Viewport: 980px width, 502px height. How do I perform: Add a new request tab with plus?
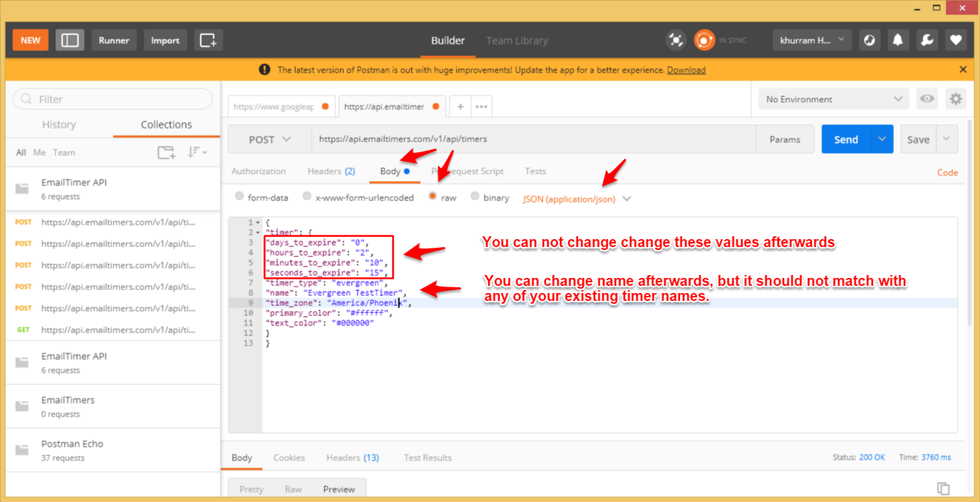[460, 106]
